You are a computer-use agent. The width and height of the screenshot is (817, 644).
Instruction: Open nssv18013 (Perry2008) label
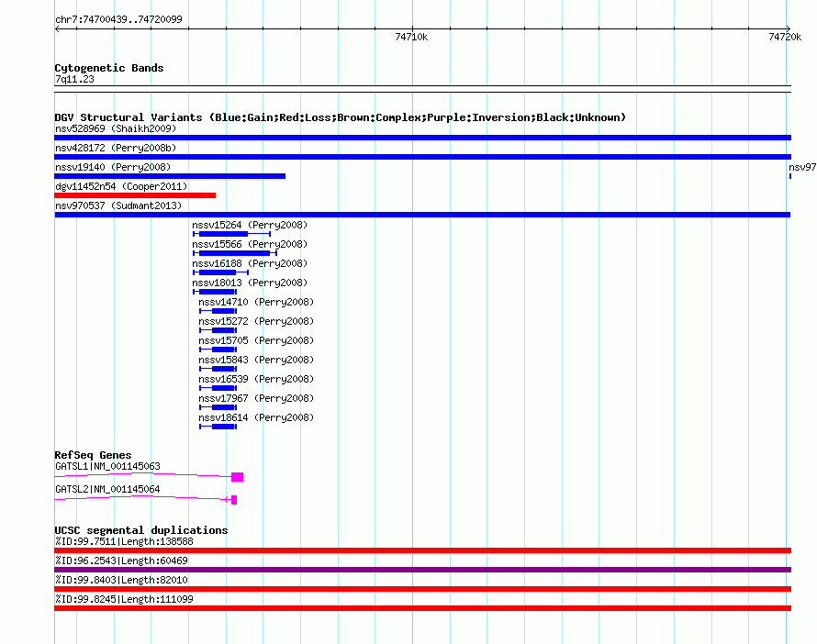pos(250,283)
